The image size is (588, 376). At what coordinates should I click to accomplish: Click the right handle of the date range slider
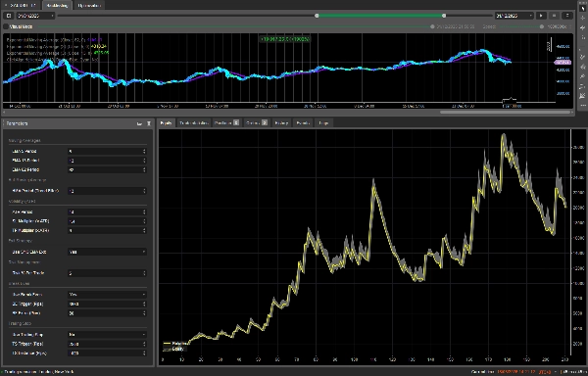pyautogui.click(x=444, y=16)
